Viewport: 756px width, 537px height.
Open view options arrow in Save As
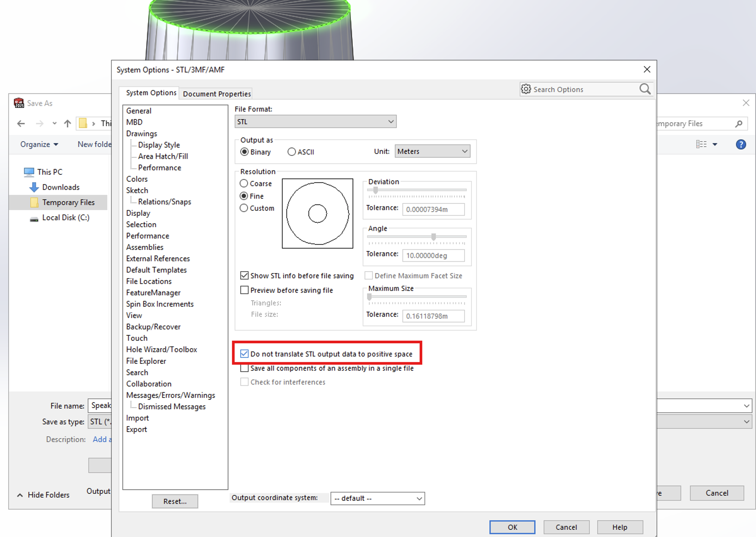click(715, 145)
